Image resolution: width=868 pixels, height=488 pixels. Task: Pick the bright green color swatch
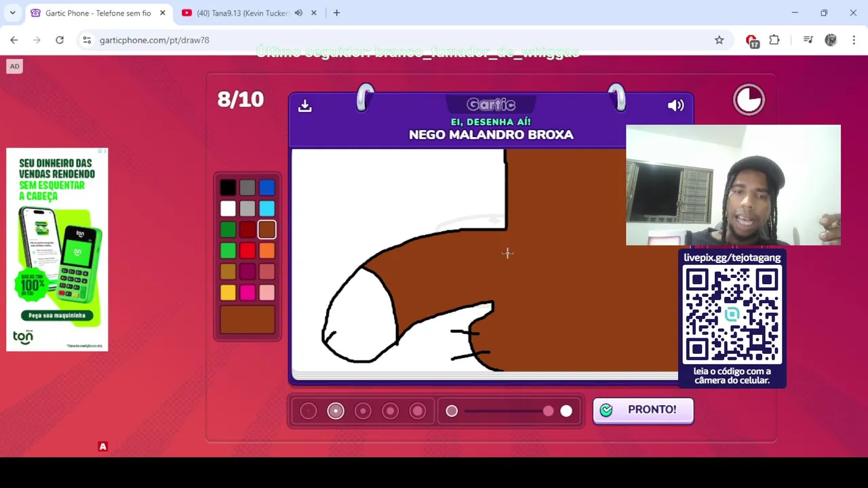coord(228,251)
